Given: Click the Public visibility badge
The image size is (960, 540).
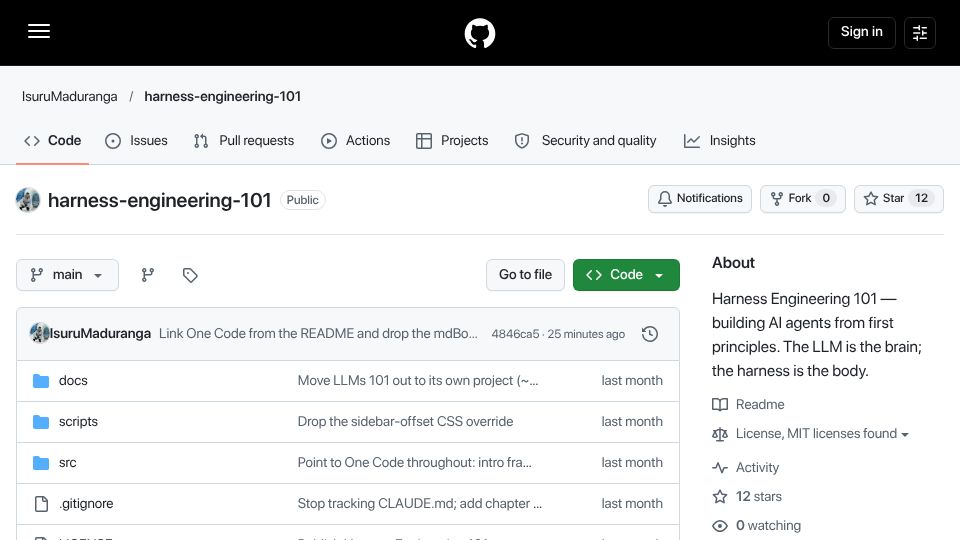Looking at the screenshot, I should pos(302,200).
